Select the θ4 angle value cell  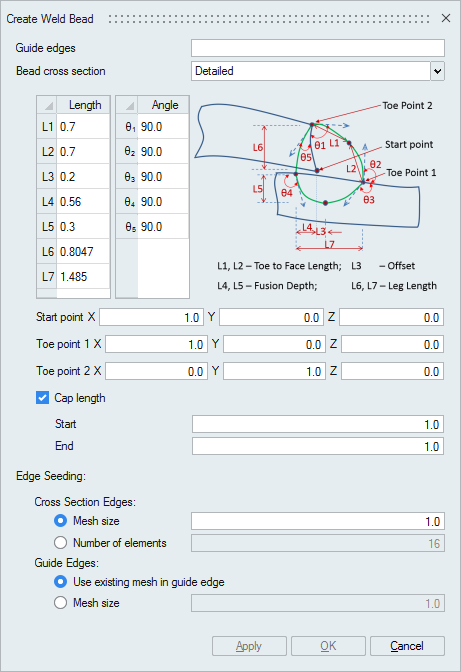pyautogui.click(x=163, y=201)
